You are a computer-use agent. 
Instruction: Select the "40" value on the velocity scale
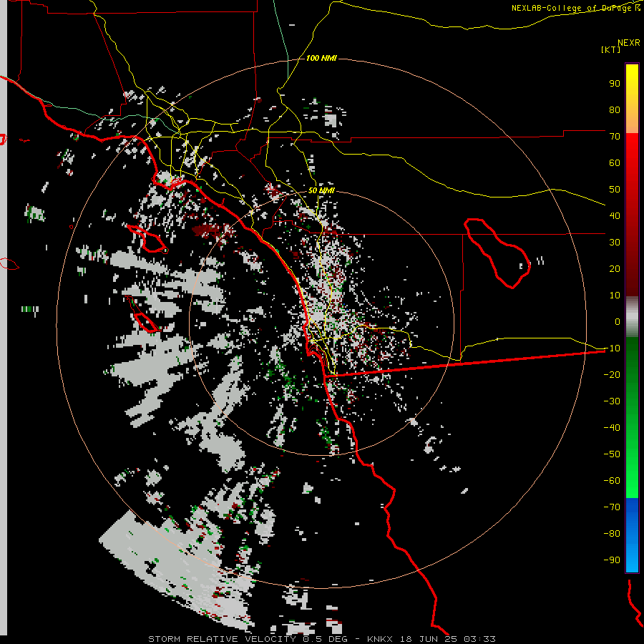coord(615,216)
